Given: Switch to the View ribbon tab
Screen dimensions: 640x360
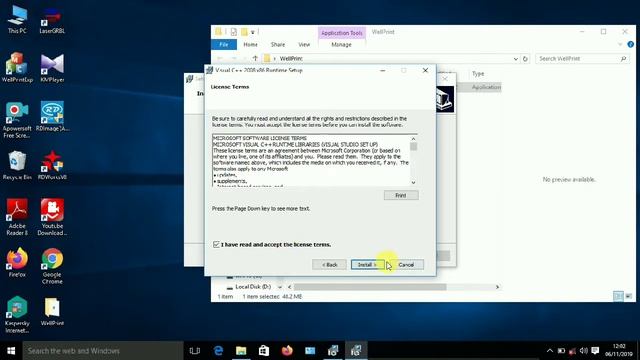Looking at the screenshot, I should (x=304, y=44).
